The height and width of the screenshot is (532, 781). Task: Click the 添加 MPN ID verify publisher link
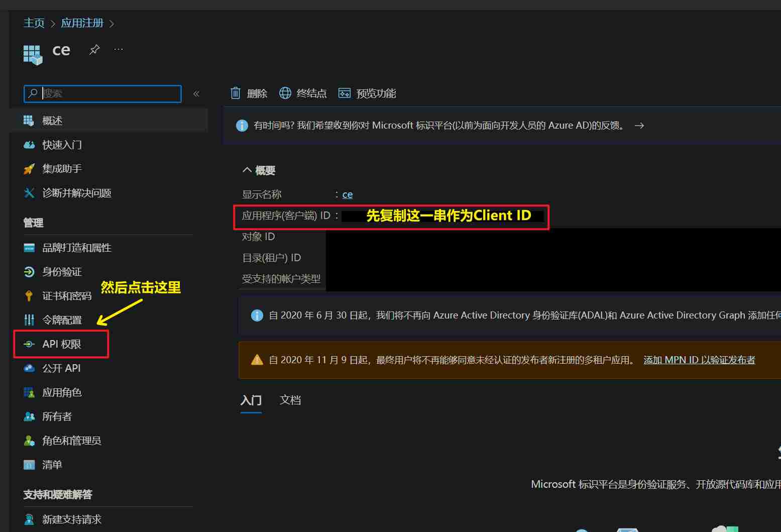tap(699, 360)
